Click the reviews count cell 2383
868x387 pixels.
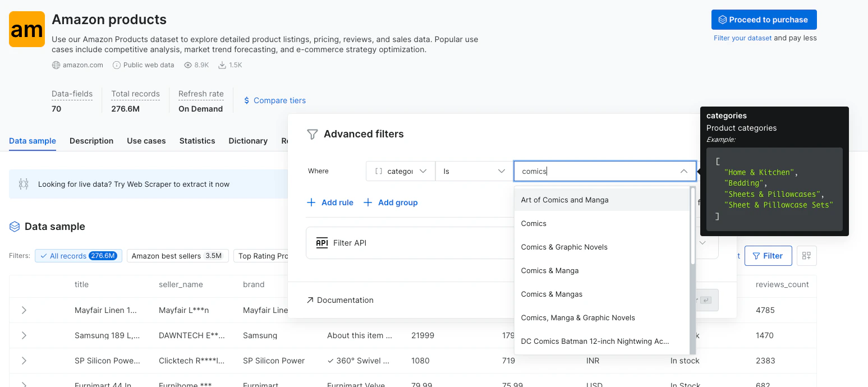pos(765,361)
